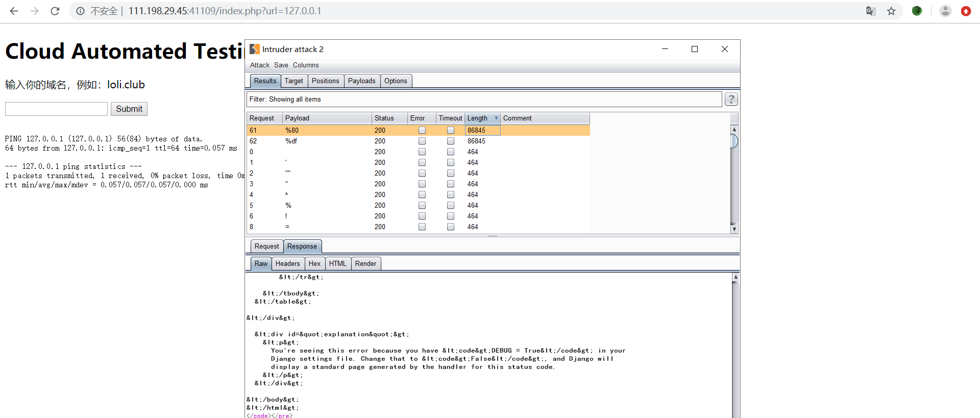
Task: Open the browser profile avatar icon
Action: click(x=945, y=11)
